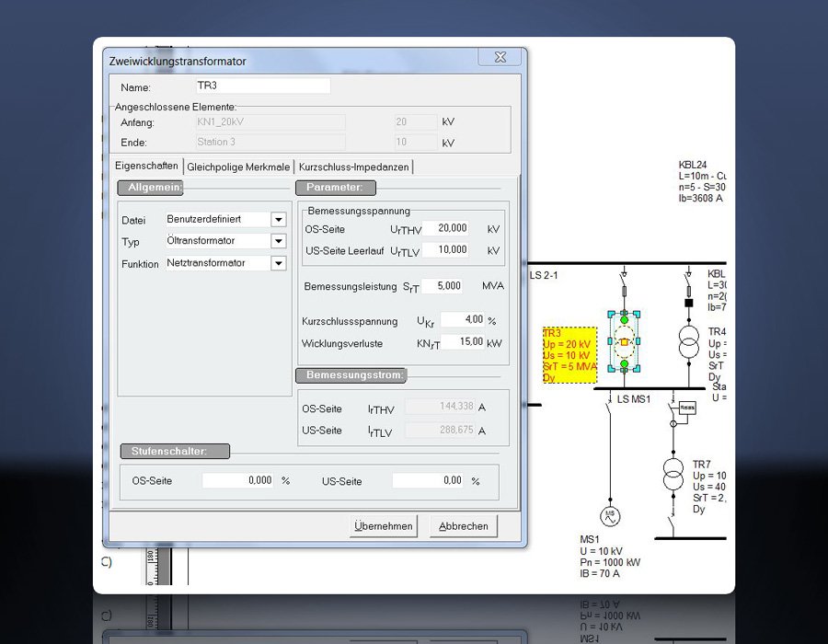Click the UrTLV voltage field 10,000
The image size is (828, 644).
tap(445, 249)
